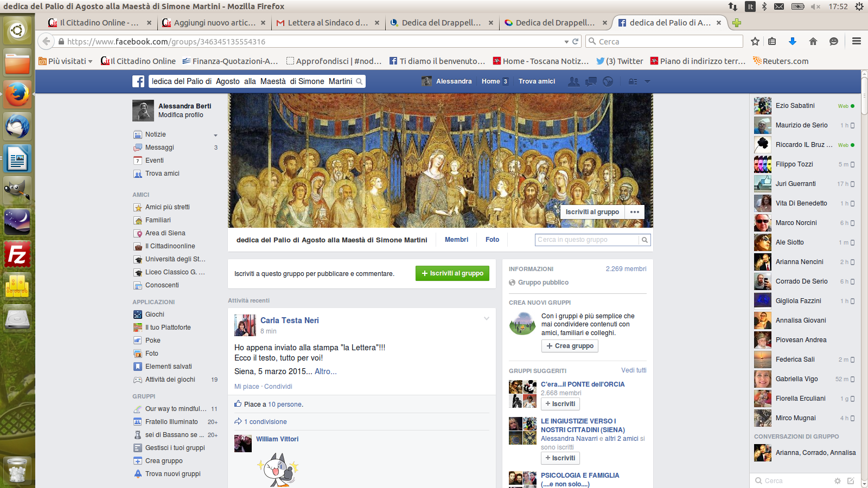The width and height of the screenshot is (868, 488).
Task: Open Firefox downloads arrow icon
Action: click(792, 42)
